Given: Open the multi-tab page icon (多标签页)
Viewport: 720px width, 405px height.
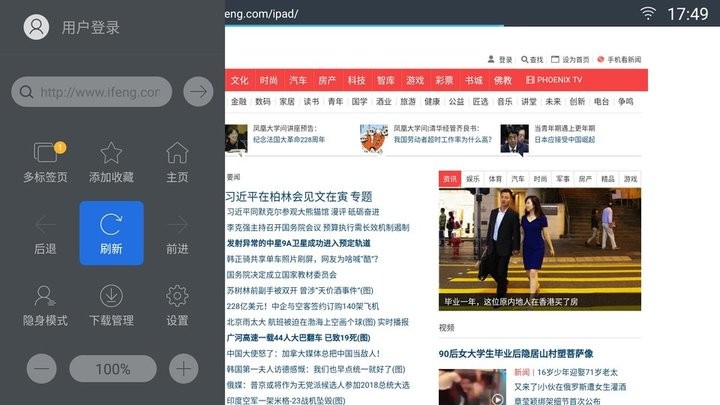Looking at the screenshot, I should pos(45,155).
